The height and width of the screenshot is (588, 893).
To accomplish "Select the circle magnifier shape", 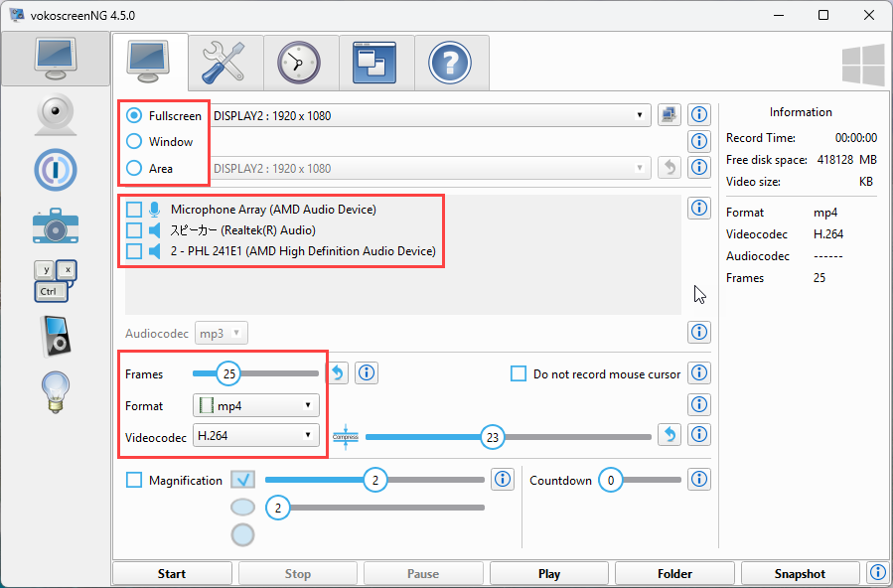I will click(242, 535).
